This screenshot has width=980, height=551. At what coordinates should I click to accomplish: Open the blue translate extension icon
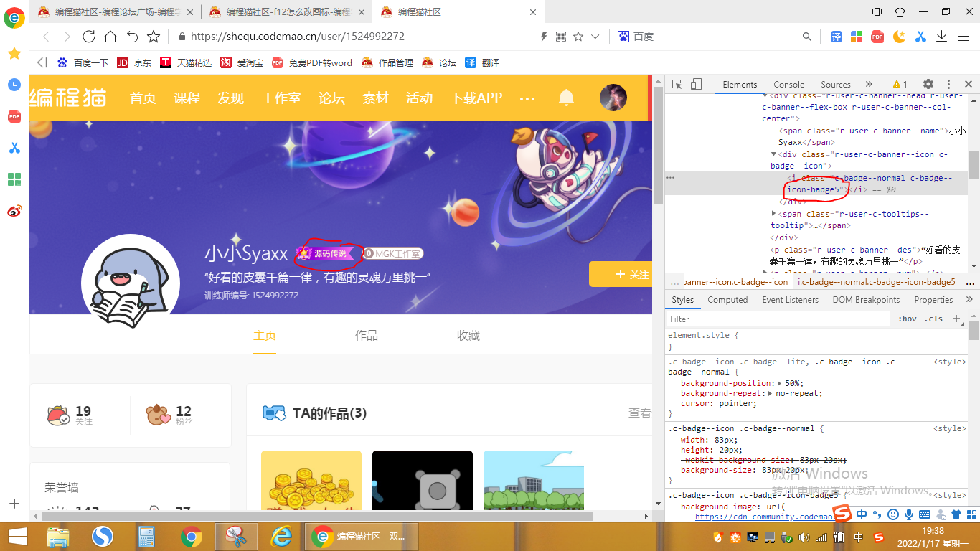[x=837, y=37]
